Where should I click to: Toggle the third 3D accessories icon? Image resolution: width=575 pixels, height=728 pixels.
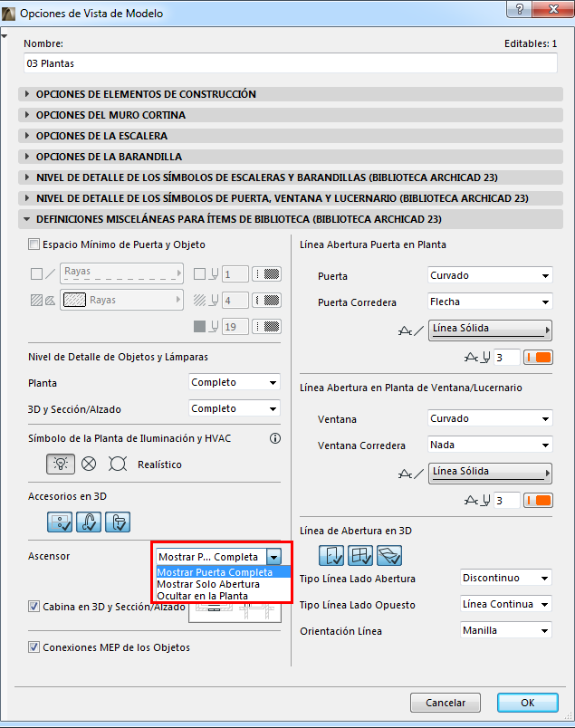[118, 522]
